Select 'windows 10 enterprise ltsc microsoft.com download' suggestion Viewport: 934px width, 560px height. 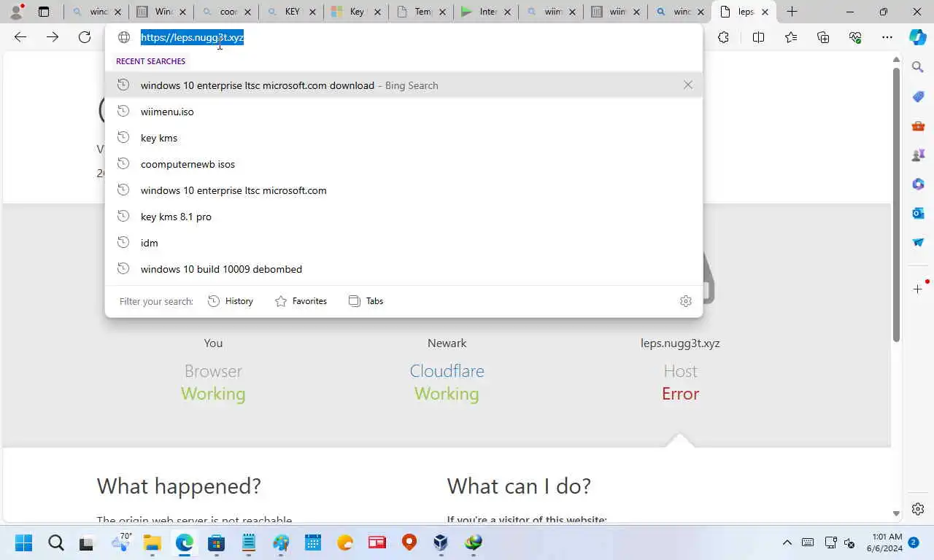pos(404,85)
